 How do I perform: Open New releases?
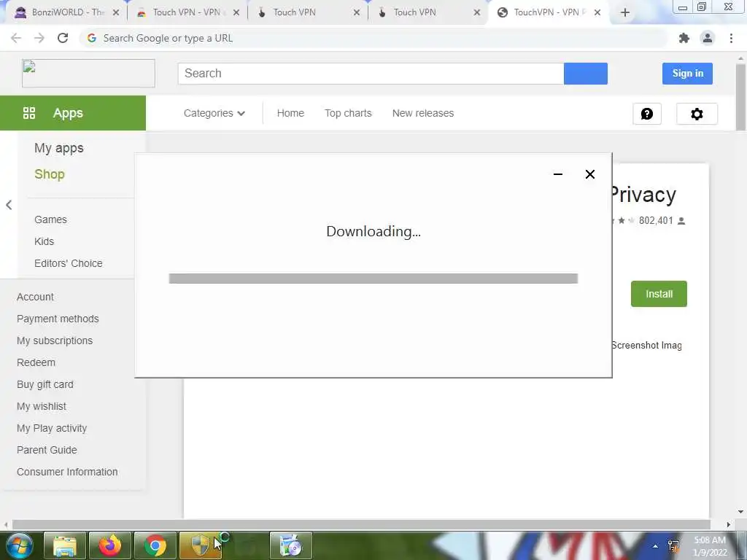pyautogui.click(x=423, y=113)
